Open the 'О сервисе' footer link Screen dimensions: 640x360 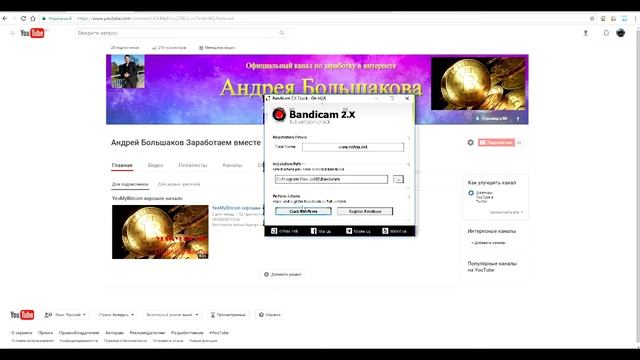[22, 333]
